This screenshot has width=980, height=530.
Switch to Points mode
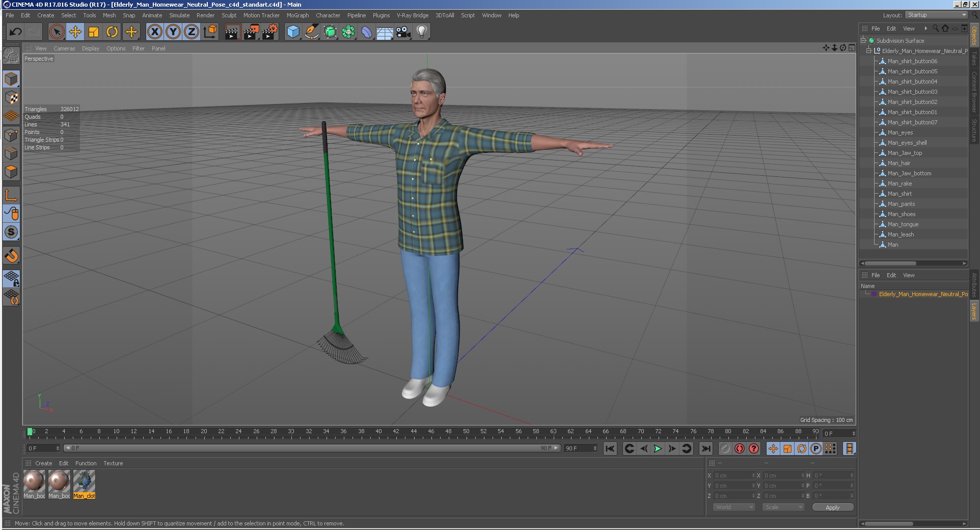(11, 135)
